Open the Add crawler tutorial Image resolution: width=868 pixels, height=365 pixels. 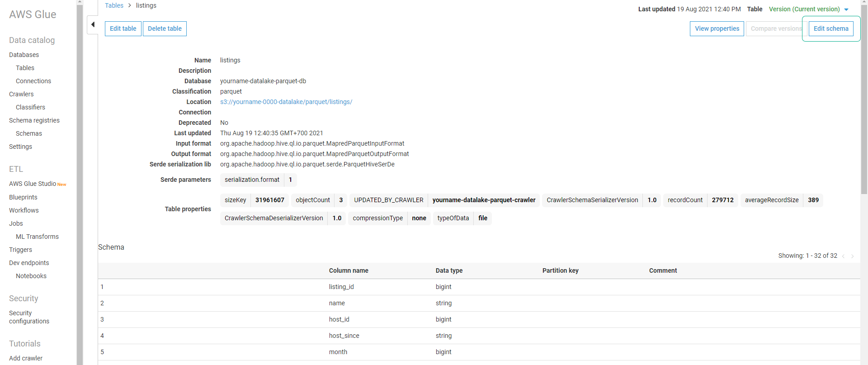point(26,358)
